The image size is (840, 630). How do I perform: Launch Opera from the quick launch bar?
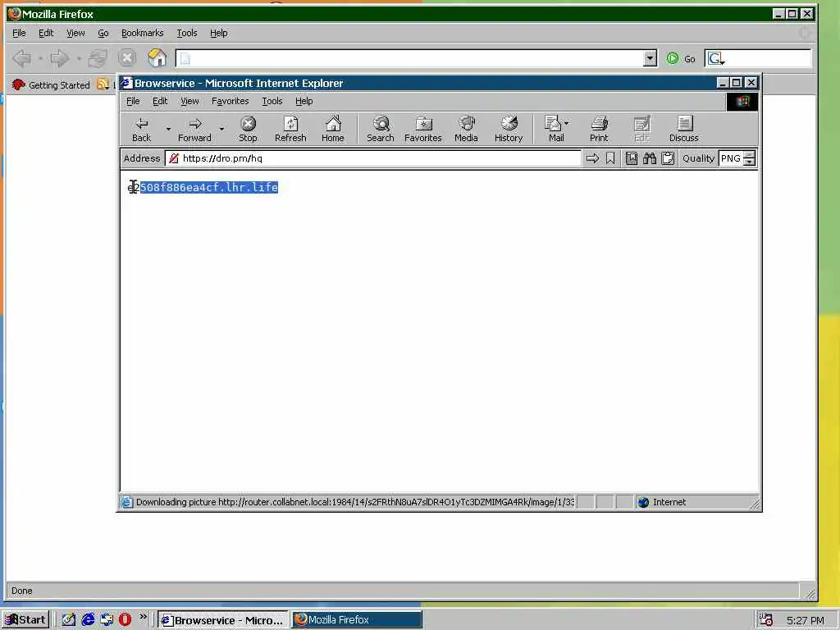coord(125,620)
